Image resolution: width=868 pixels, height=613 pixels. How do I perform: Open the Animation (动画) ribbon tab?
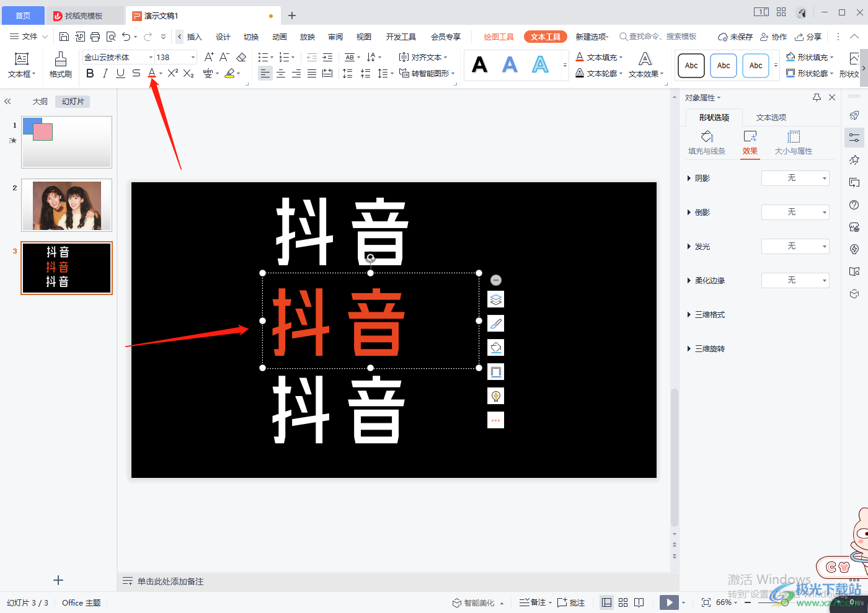(x=280, y=37)
